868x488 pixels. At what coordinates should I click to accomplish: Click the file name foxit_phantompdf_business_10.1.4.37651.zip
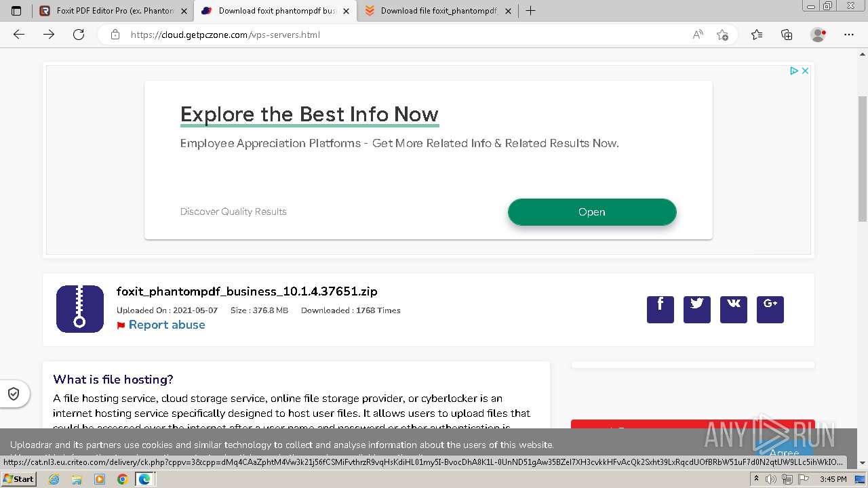tap(247, 291)
